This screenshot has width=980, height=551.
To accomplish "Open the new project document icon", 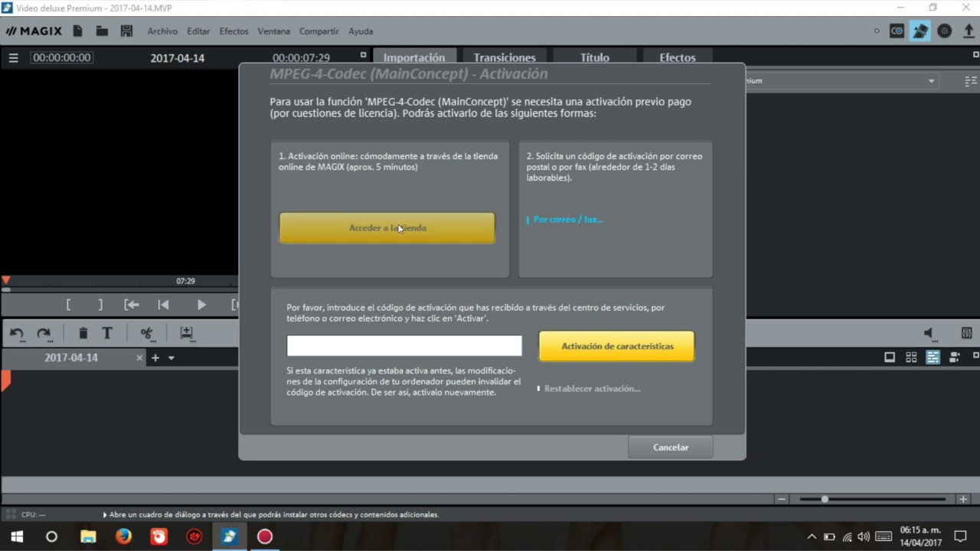I will (77, 31).
